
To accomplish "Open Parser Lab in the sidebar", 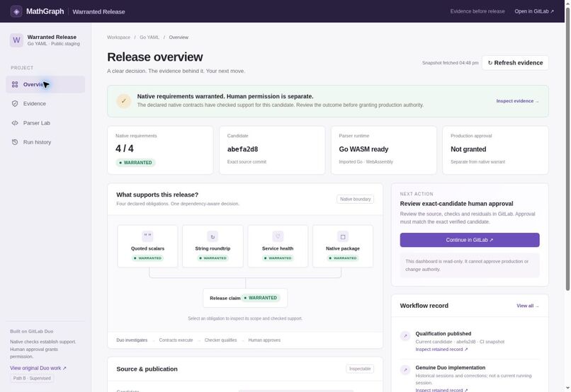I will [45, 123].
